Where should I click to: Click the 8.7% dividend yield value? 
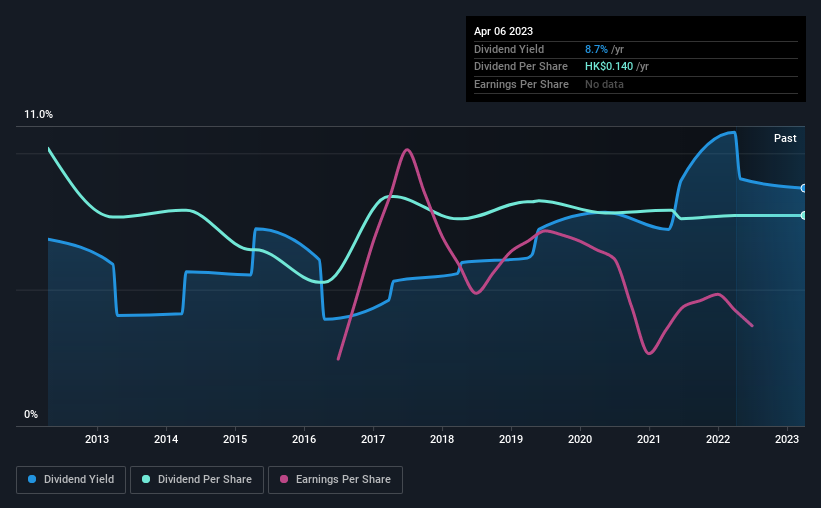point(596,49)
